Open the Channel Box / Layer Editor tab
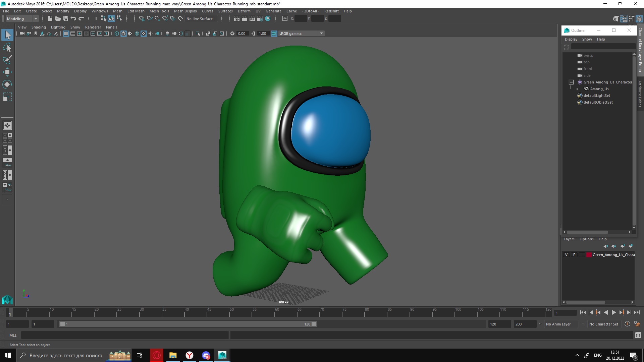The width and height of the screenshot is (644, 362). 640,50
